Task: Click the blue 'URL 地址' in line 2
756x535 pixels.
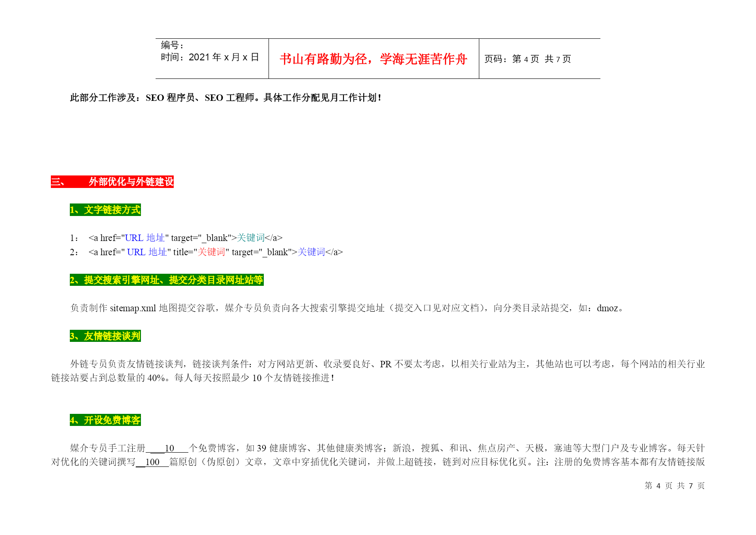Action: tap(147, 252)
